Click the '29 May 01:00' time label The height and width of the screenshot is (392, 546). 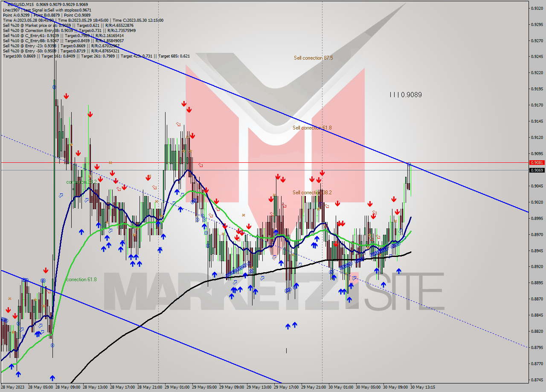coord(177,387)
